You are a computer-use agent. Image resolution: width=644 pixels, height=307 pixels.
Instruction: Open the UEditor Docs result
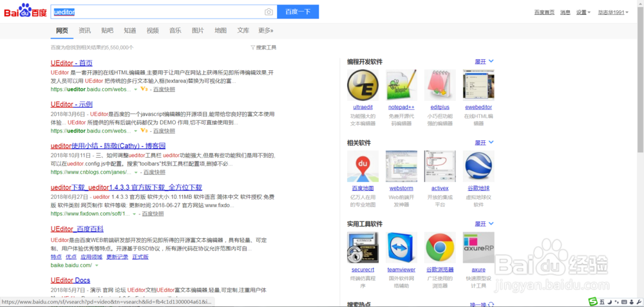70,281
